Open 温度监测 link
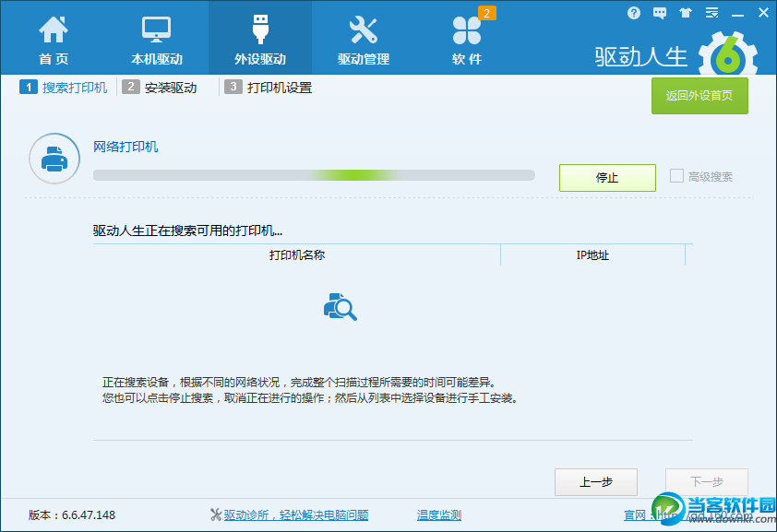 click(x=439, y=515)
